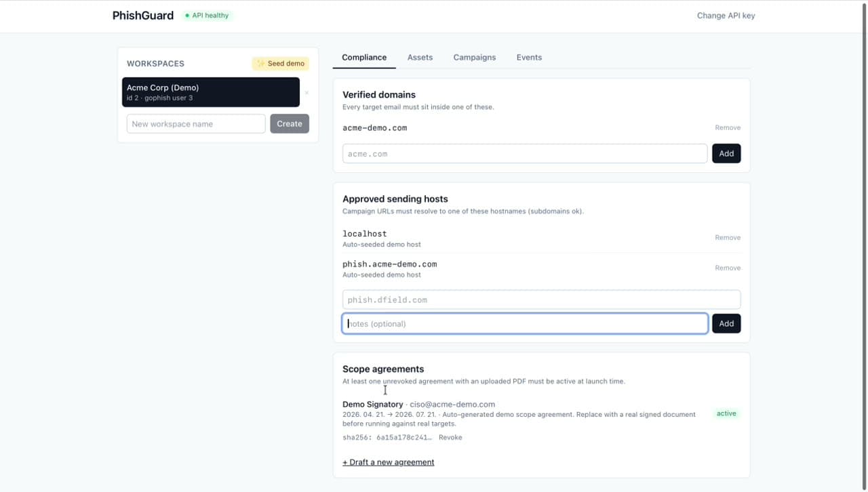Click the Approved sending hosts heading
The width and height of the screenshot is (868, 492).
tap(395, 199)
